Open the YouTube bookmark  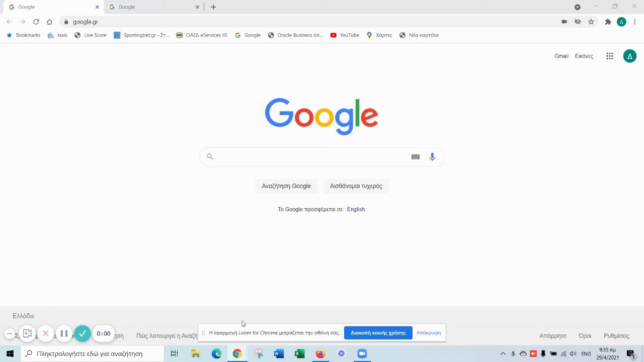345,35
